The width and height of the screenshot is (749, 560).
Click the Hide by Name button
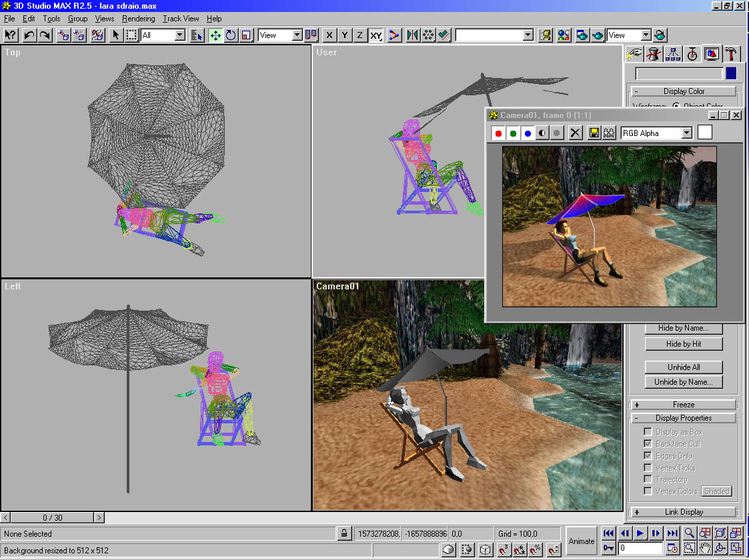coord(684,328)
